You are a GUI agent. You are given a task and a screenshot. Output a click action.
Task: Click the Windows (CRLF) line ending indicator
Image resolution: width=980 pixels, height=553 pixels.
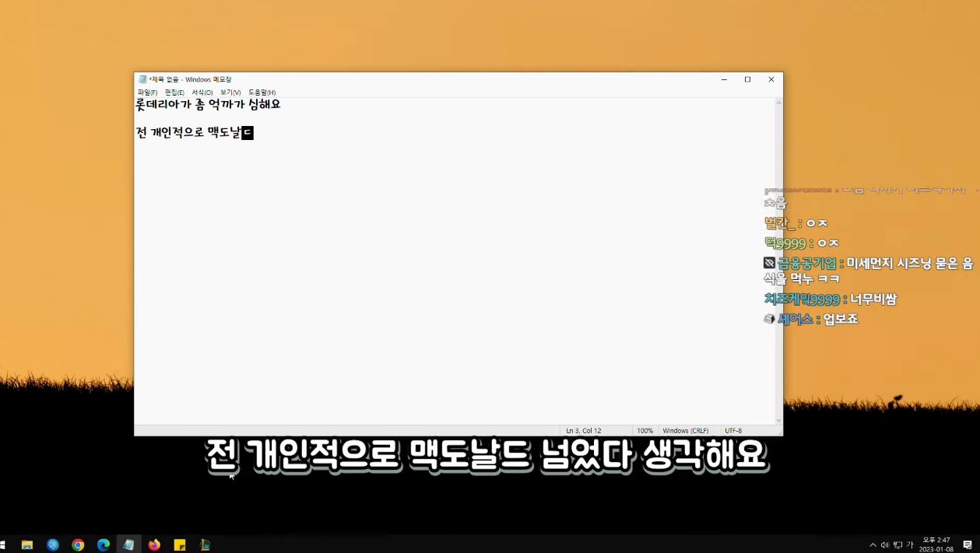(x=686, y=430)
